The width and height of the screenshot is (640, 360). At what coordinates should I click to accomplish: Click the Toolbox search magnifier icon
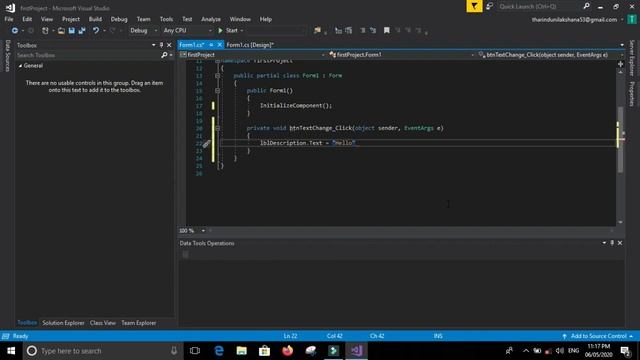(164, 55)
